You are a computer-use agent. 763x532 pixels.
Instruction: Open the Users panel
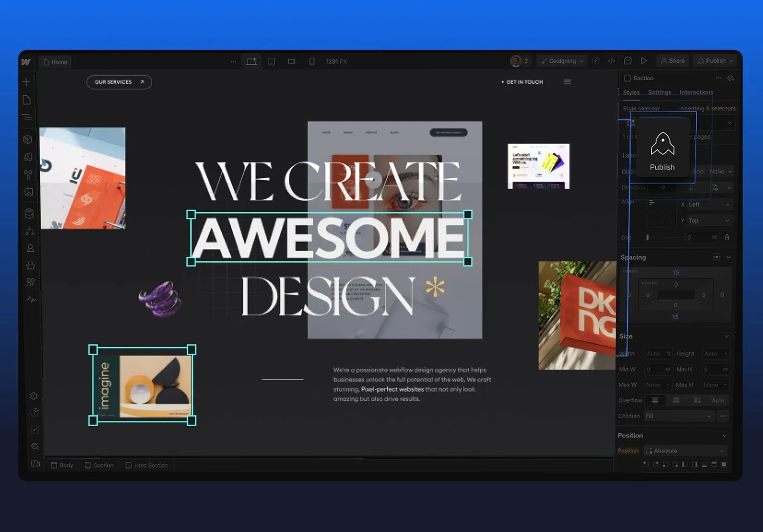[x=30, y=248]
